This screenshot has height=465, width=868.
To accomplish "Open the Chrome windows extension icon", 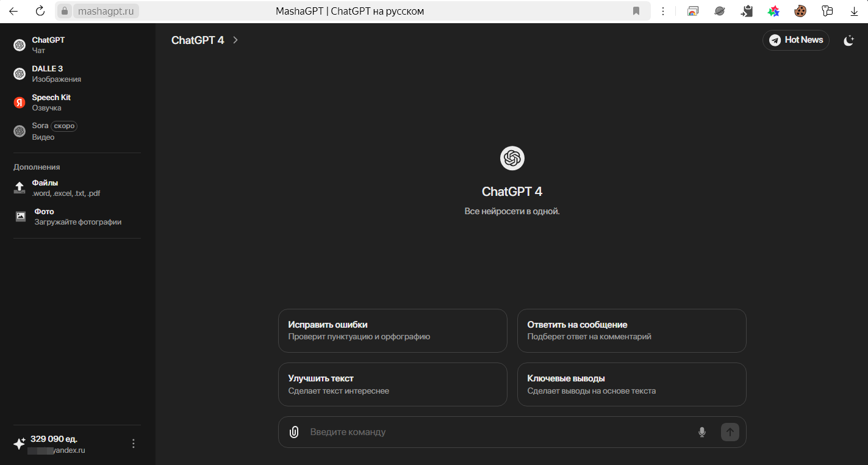I will [x=692, y=11].
